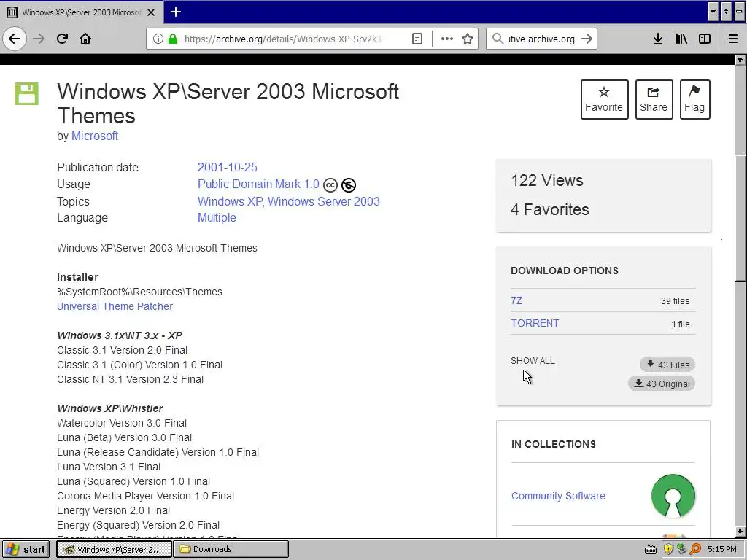This screenshot has height=560, width=747.
Task: Close the Windows XP\Server 2003 tab
Action: [151, 12]
